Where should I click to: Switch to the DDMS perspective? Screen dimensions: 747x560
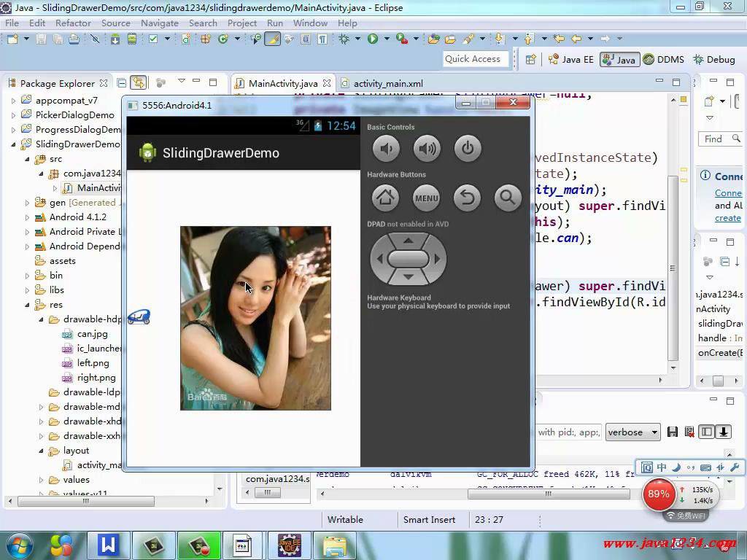coord(664,60)
